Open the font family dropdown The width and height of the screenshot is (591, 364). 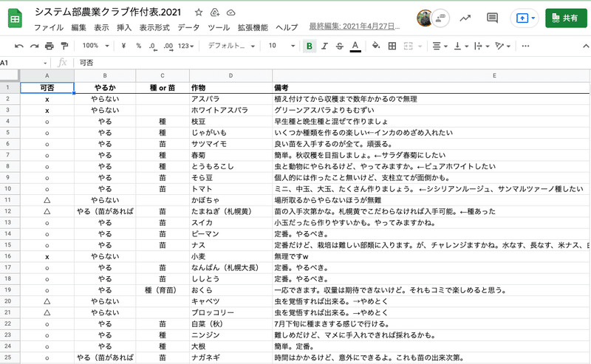pos(231,46)
